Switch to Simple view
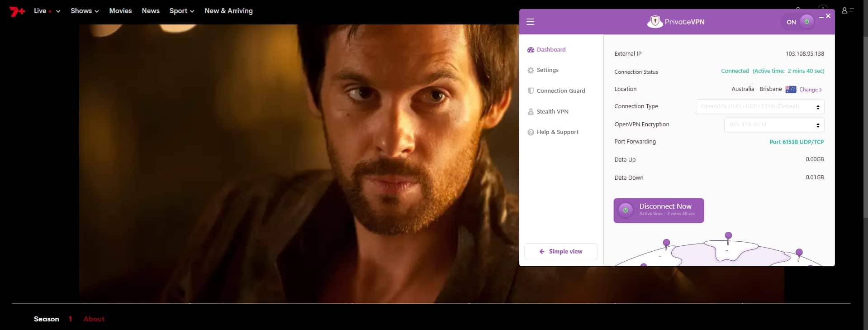This screenshot has height=330, width=868. click(560, 252)
